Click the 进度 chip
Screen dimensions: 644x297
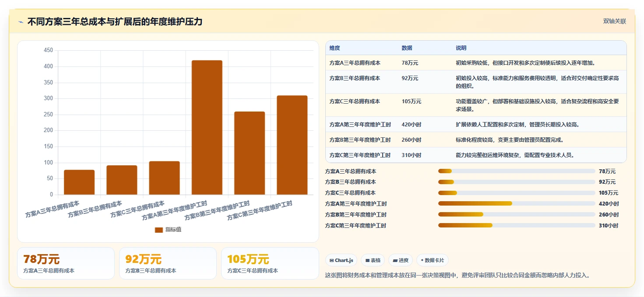click(401, 260)
